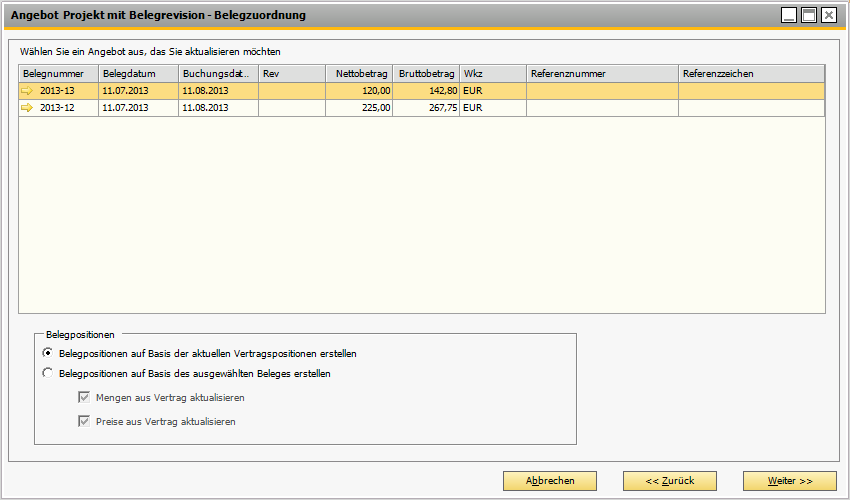Click the link arrow for document 2013-13

tap(27, 91)
